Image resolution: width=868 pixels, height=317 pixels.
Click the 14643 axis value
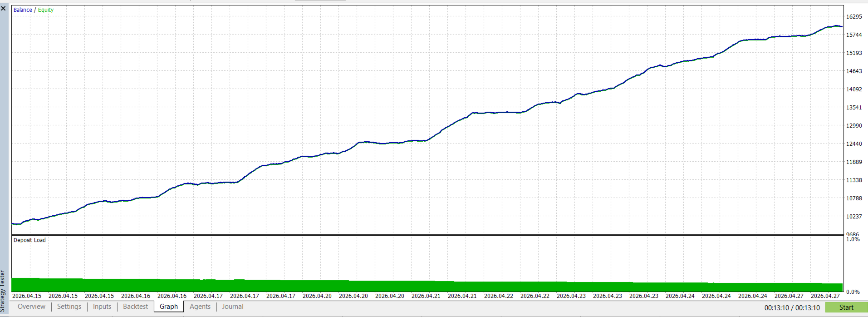(x=854, y=71)
